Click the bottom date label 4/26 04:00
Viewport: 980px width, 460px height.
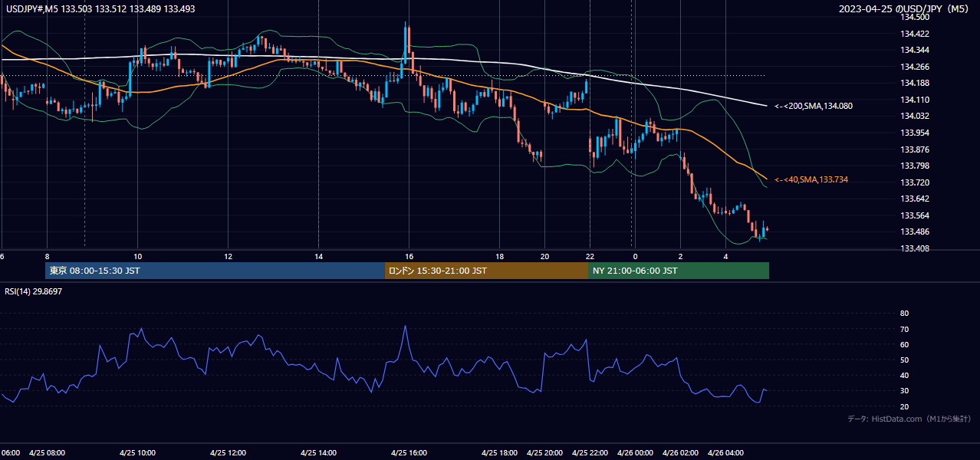pyautogui.click(x=725, y=452)
